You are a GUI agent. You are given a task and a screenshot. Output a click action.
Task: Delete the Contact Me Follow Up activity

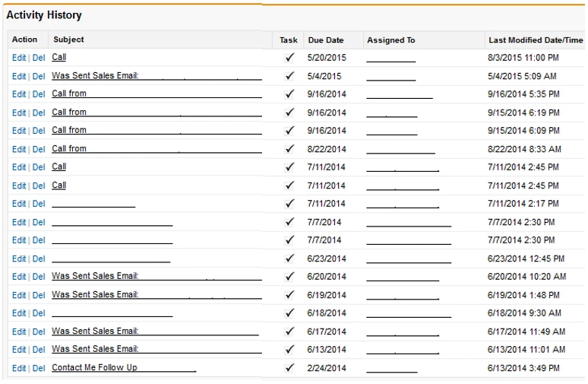click(x=39, y=368)
